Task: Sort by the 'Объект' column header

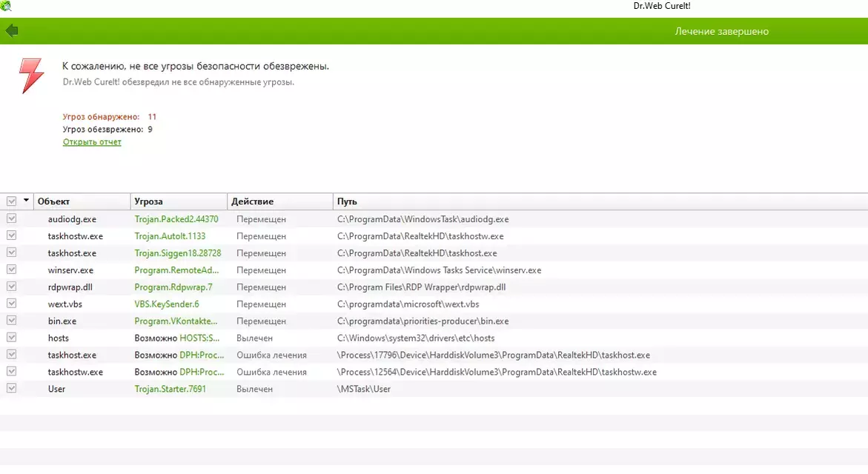Action: [82, 201]
